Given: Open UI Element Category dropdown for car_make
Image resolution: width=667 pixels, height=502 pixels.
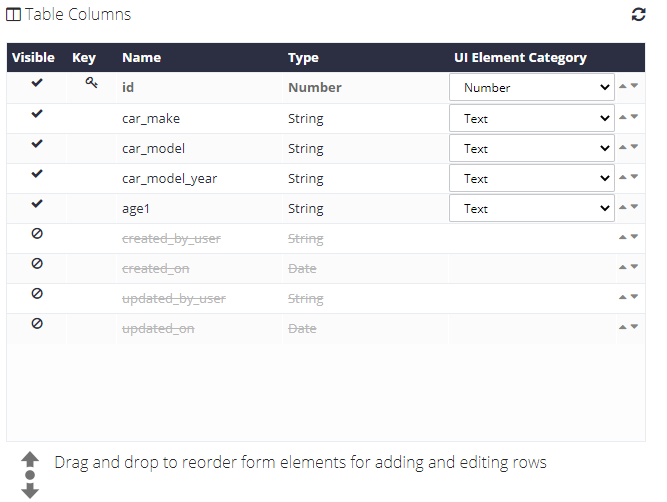Looking at the screenshot, I should pyautogui.click(x=532, y=118).
